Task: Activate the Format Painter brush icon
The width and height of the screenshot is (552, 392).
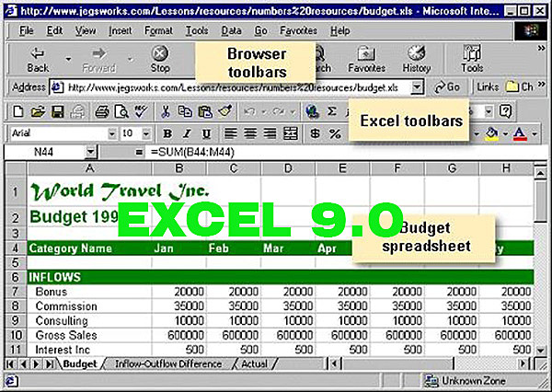Action: click(x=224, y=111)
